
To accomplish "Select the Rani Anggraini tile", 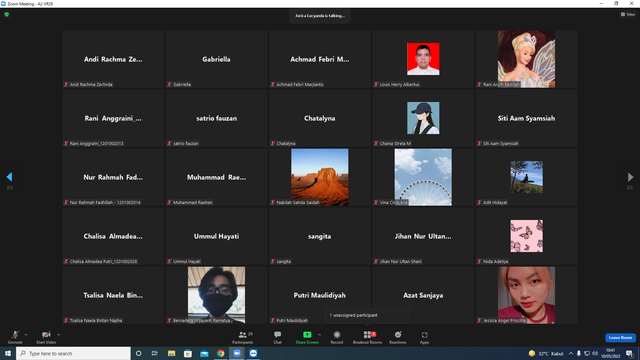I will click(113, 118).
